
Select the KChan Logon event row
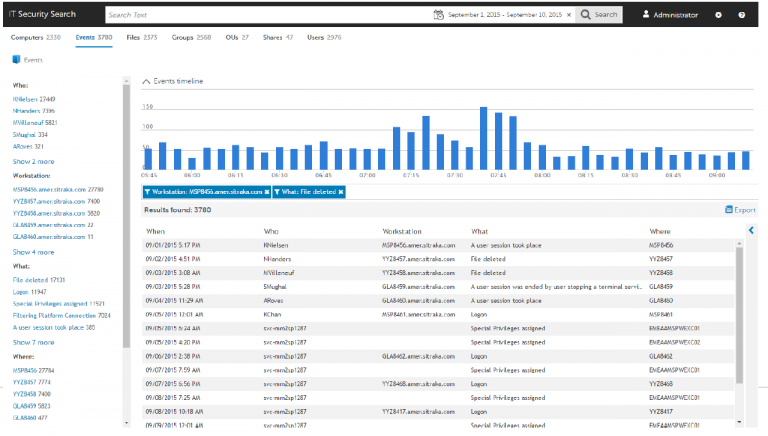[x=438, y=315]
